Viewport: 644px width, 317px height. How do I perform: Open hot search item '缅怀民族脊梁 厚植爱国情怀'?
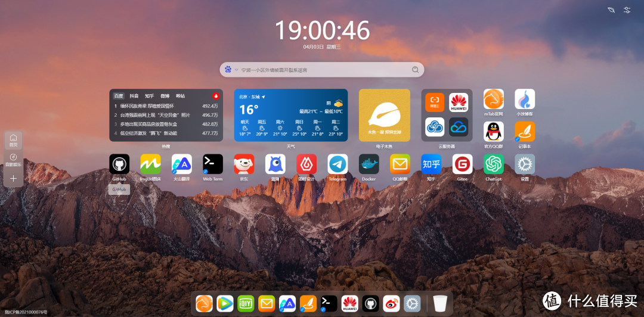147,106
